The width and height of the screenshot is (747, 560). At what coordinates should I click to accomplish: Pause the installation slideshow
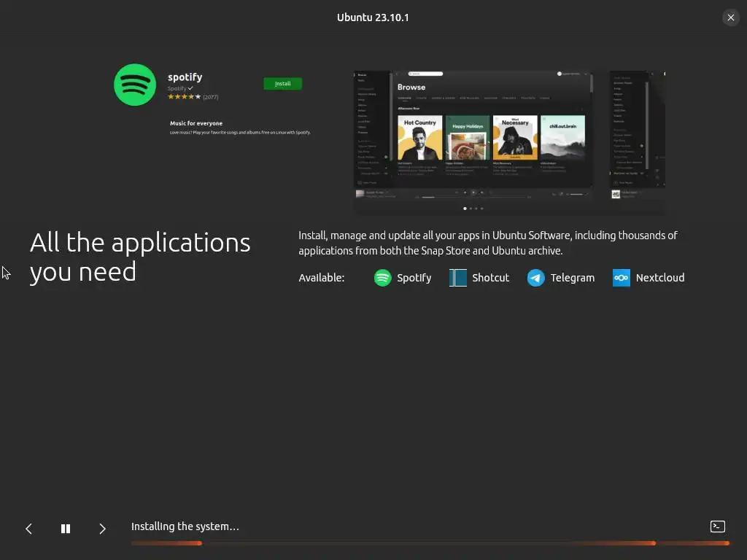tap(66, 529)
